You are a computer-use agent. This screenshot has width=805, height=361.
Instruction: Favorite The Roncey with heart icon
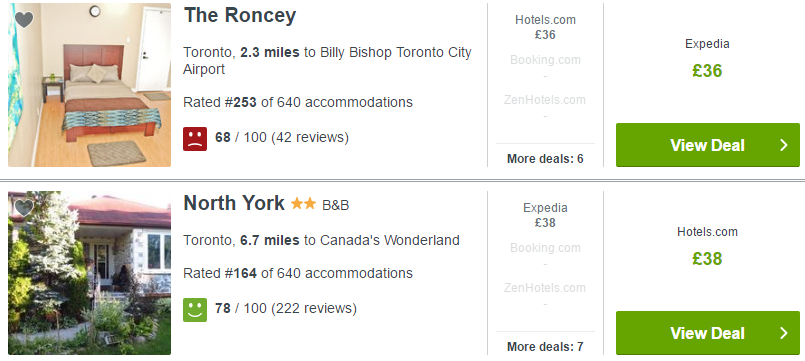(24, 20)
